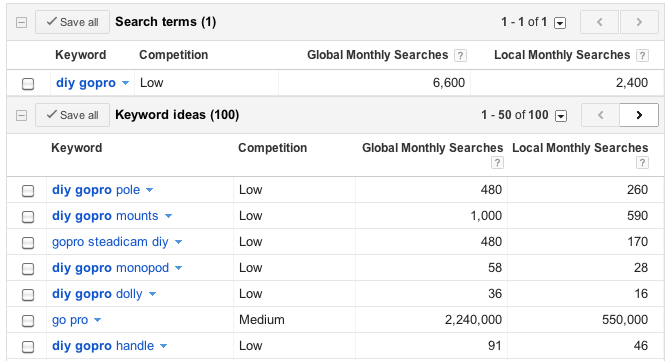Sort Keyword ideas by Local Monthly Searches header
The height and width of the screenshot is (361, 672).
tap(580, 148)
